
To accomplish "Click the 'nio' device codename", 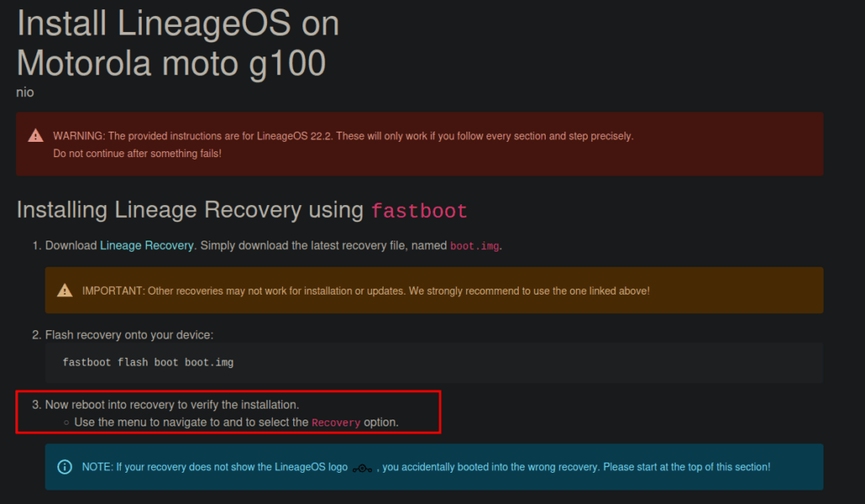I will [24, 92].
